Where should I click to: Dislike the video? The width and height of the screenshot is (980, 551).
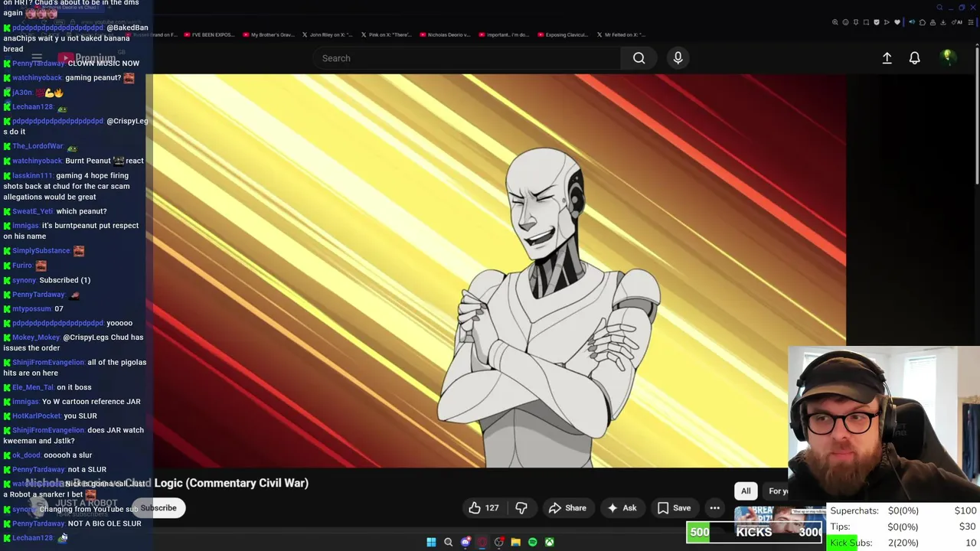[x=521, y=508]
